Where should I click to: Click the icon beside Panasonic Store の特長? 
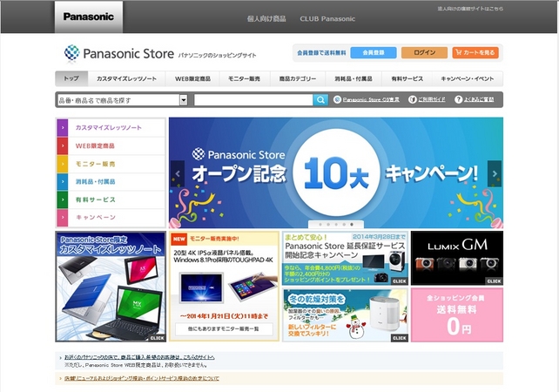337,100
